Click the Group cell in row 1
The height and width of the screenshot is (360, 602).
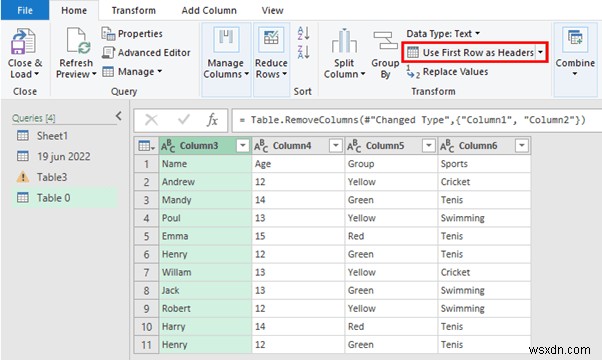point(391,164)
